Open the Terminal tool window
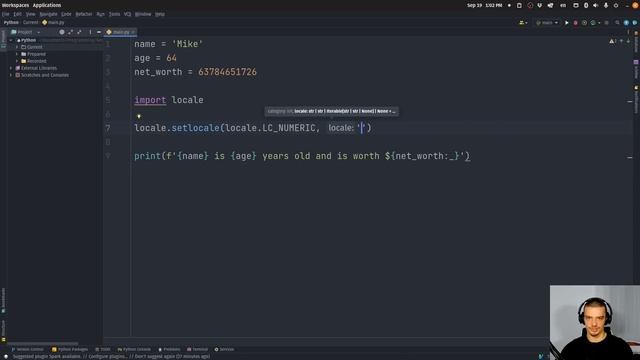640x360 pixels. pyautogui.click(x=198, y=349)
